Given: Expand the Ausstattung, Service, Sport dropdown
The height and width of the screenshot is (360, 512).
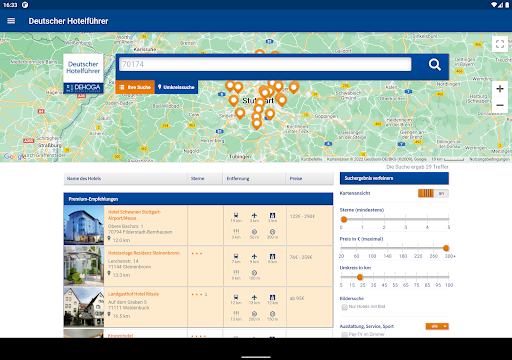Looking at the screenshot, I should 437,326.
